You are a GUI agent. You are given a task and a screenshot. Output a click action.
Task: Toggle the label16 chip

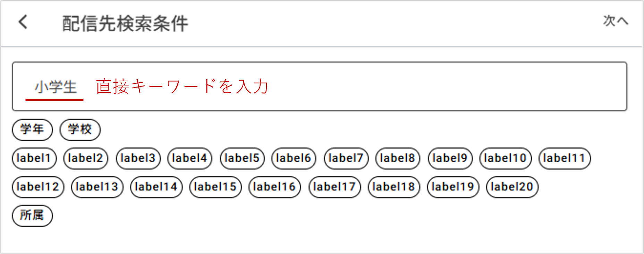pos(274,187)
